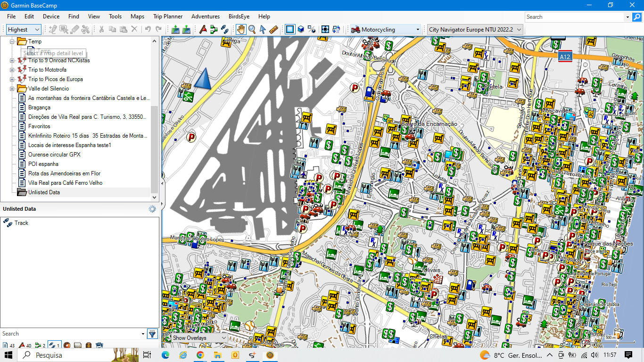Click the Center map on selection icon

325,29
